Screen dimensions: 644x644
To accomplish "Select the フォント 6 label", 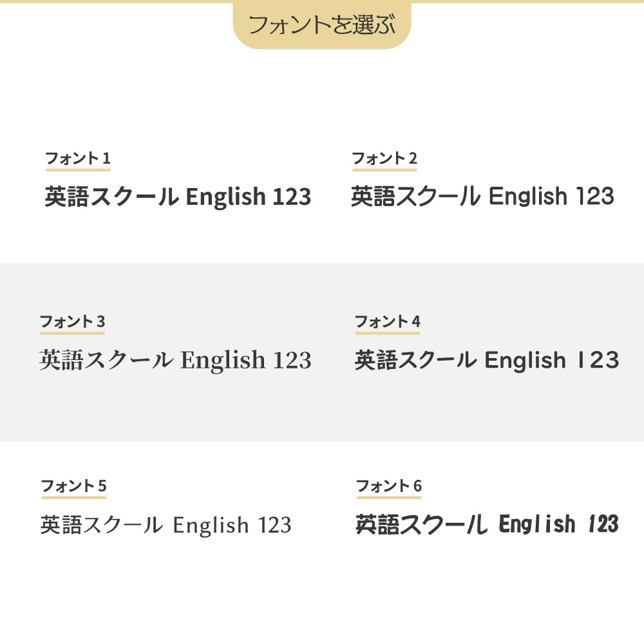I will pyautogui.click(x=388, y=486).
